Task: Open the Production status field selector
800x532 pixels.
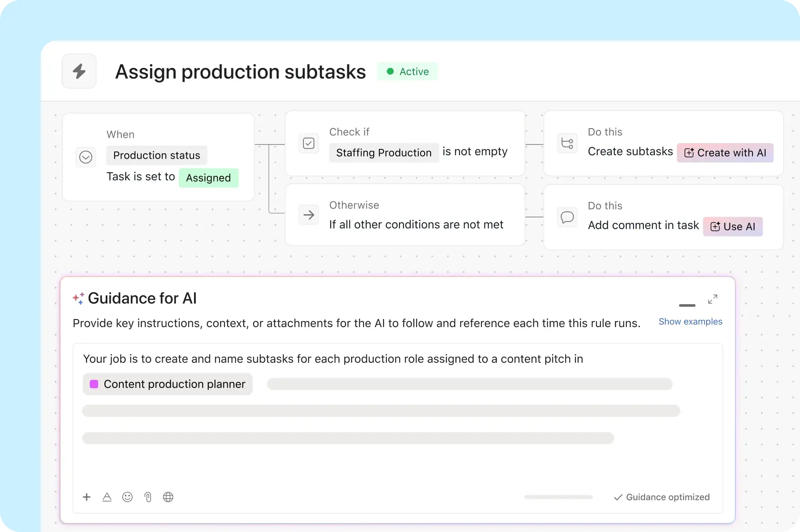Action: (156, 155)
